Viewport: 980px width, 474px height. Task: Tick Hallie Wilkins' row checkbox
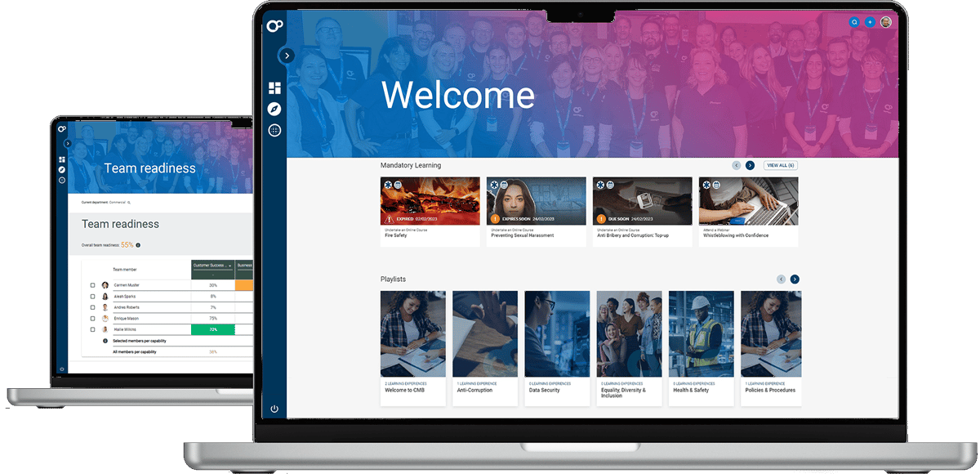coord(92,329)
